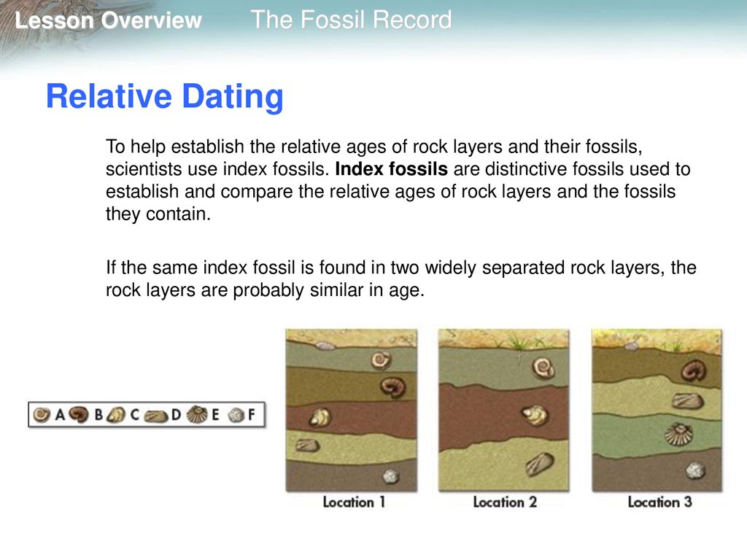Click "The Fossil Record" header title

[351, 20]
